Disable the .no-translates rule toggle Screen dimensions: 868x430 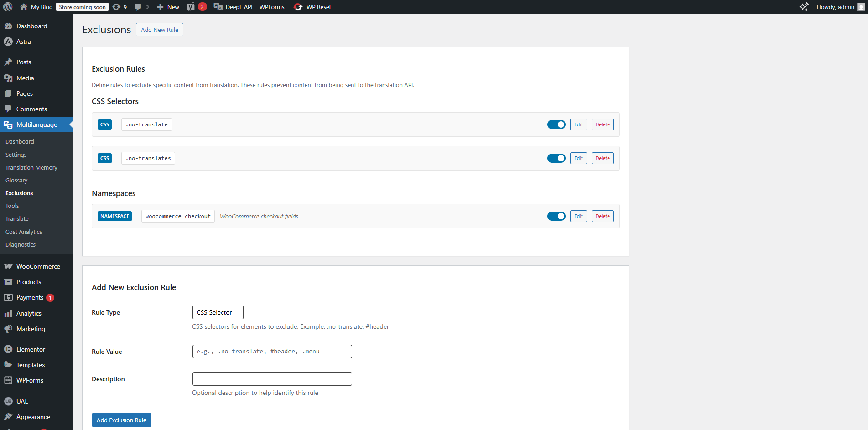click(556, 158)
